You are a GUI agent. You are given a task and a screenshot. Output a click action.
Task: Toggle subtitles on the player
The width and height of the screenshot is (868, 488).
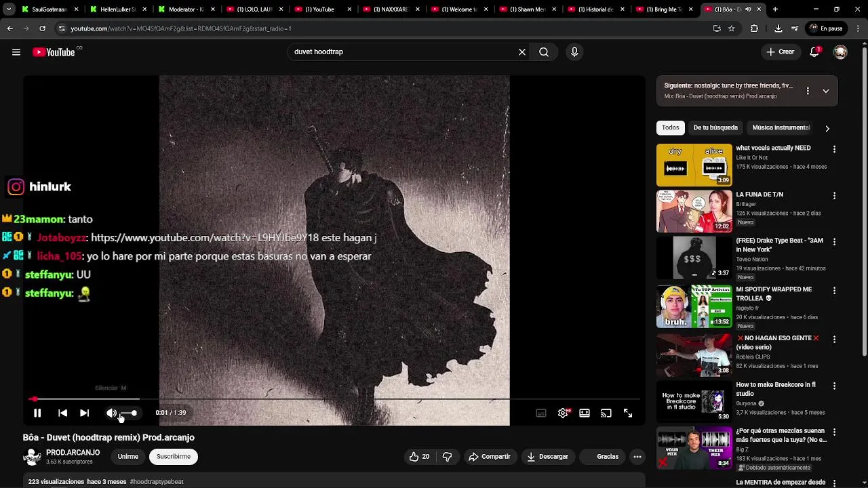541,413
